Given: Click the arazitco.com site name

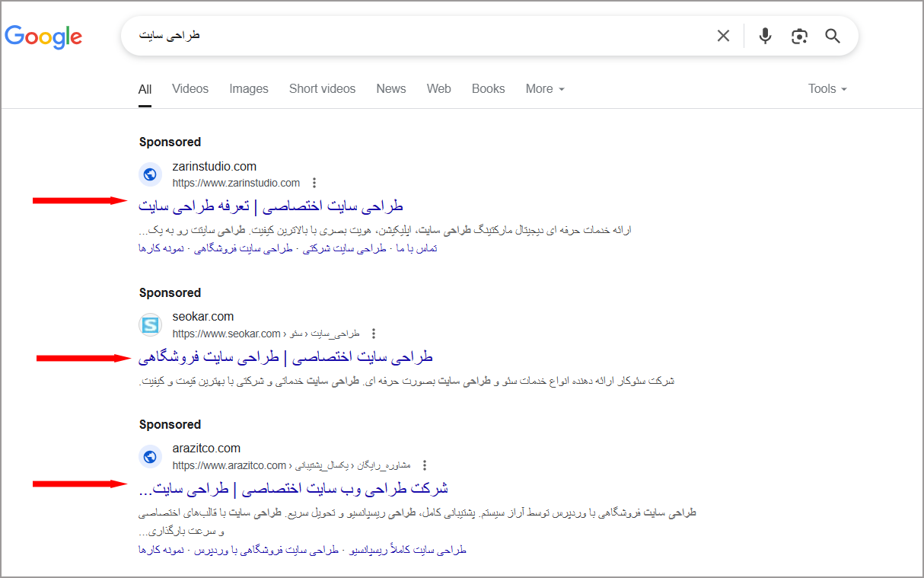Looking at the screenshot, I should (206, 449).
